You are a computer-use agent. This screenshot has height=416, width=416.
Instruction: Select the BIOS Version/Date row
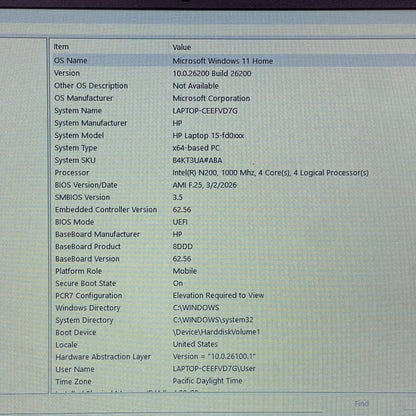pos(233,185)
